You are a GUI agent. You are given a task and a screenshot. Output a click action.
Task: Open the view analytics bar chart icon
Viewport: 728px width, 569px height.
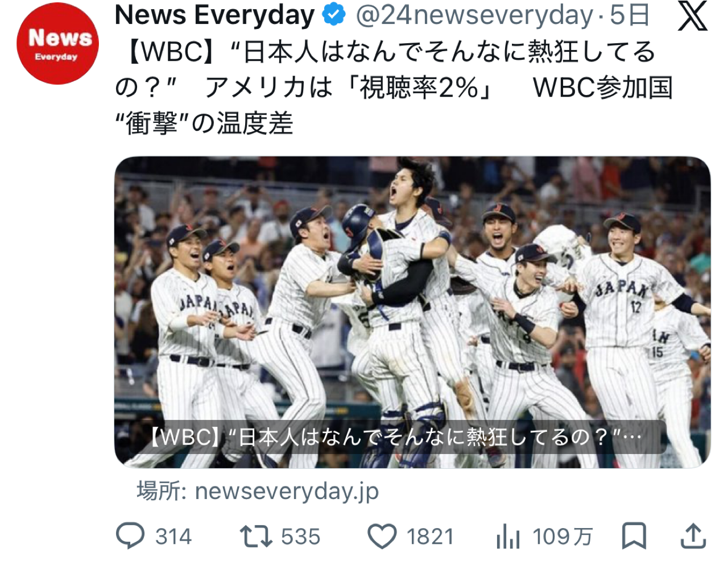508,537
